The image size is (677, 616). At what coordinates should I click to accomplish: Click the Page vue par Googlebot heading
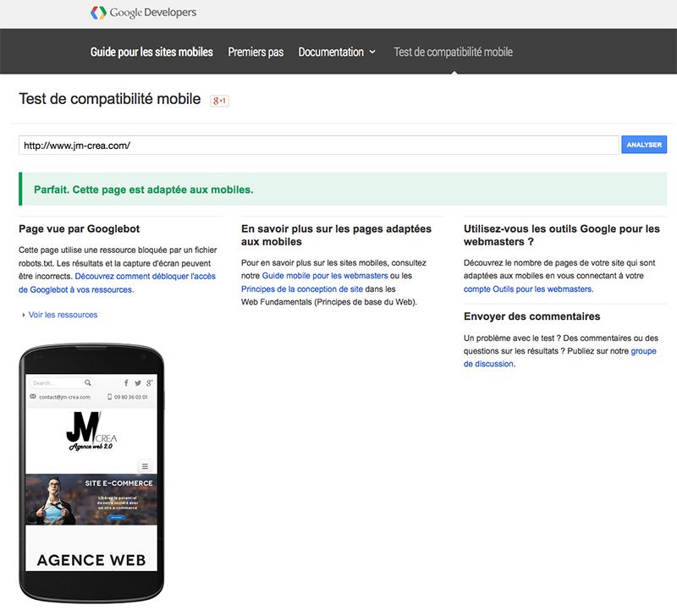(x=79, y=228)
